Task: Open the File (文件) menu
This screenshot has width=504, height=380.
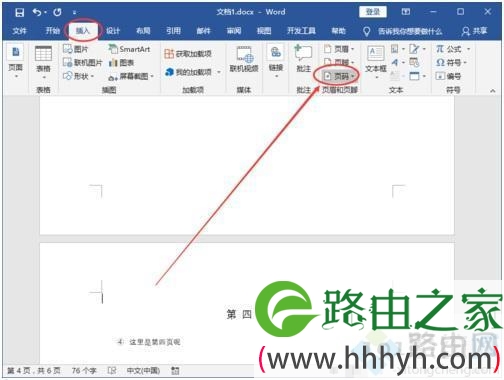Action: [x=19, y=31]
